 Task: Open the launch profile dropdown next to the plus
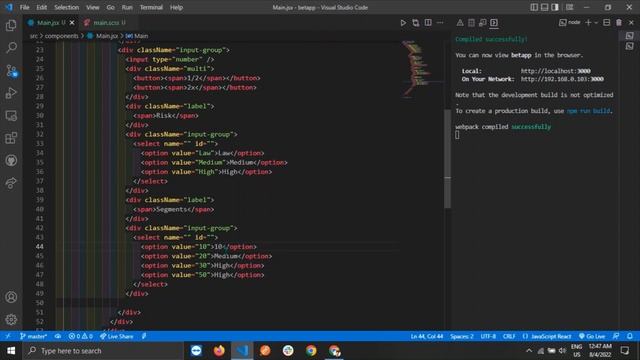(x=596, y=23)
